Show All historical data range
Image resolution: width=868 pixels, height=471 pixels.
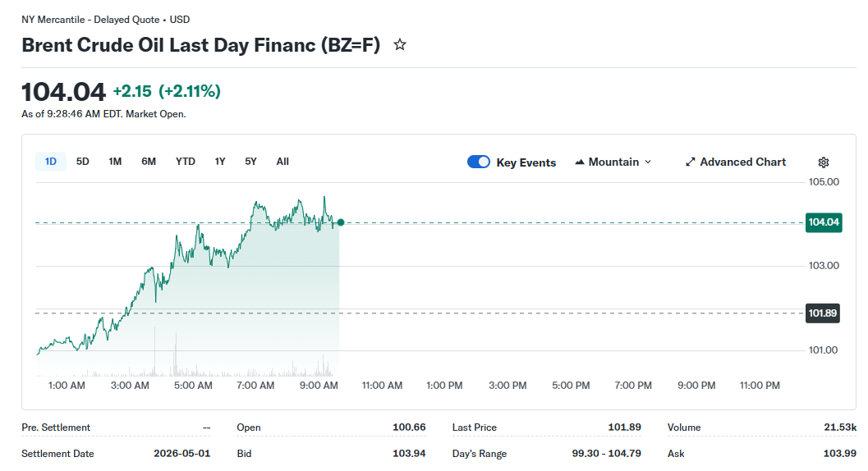click(x=282, y=162)
